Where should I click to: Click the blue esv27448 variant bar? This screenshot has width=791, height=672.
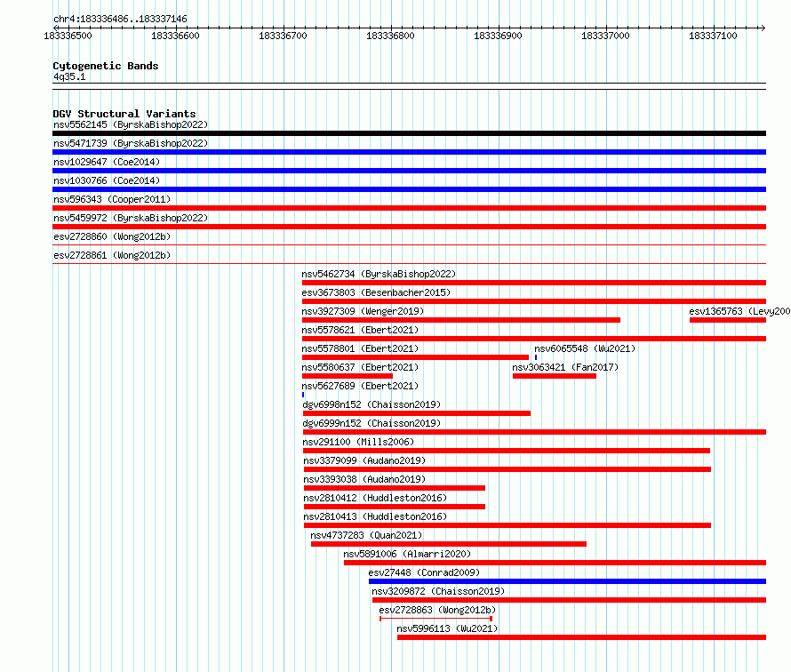coord(568,581)
